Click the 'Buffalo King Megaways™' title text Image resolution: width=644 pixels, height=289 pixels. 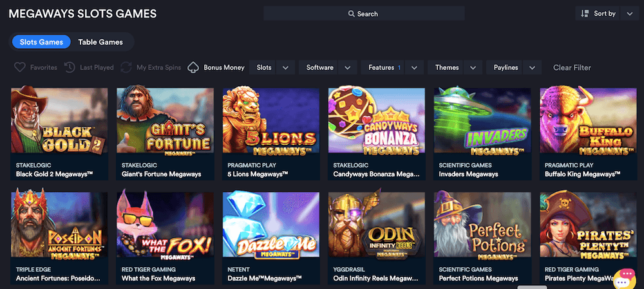click(x=582, y=174)
